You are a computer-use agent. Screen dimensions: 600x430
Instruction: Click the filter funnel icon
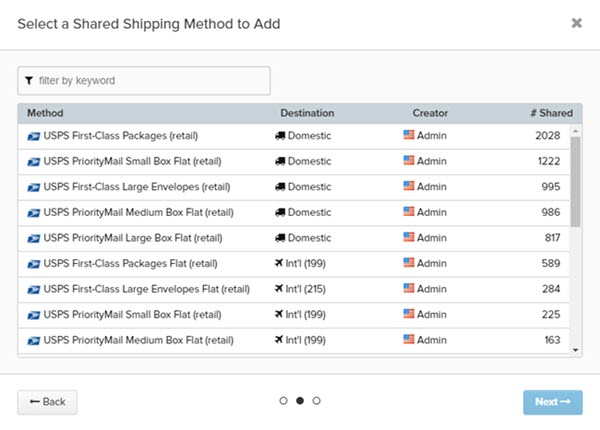(x=29, y=81)
